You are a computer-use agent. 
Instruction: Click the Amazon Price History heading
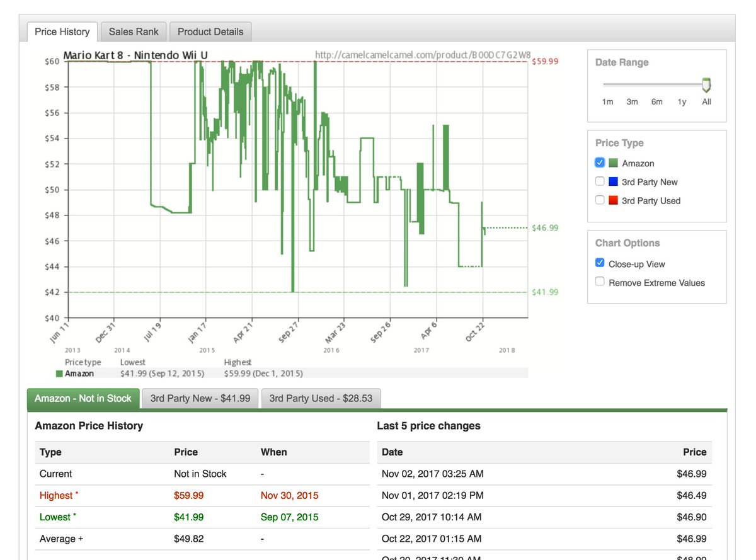click(x=89, y=426)
